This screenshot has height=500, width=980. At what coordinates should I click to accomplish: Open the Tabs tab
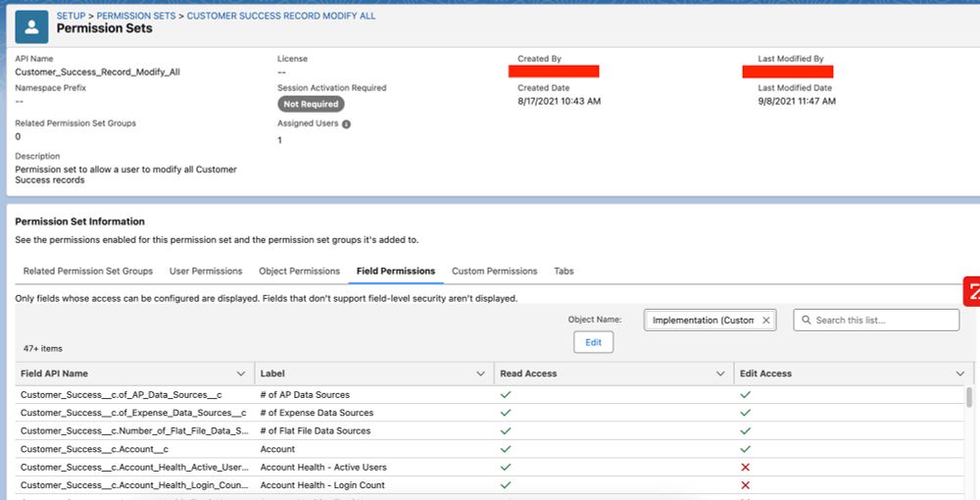[563, 272]
